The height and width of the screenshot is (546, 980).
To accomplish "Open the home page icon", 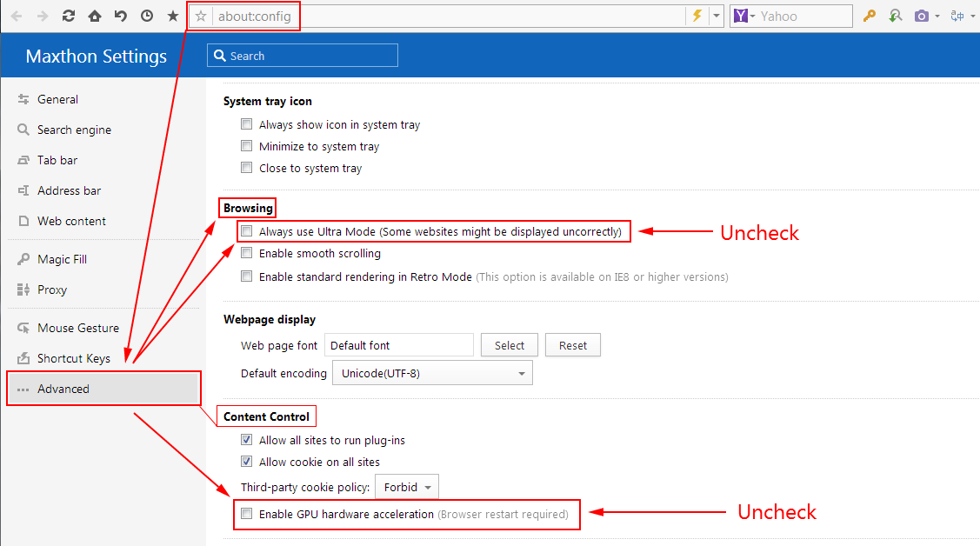I will (95, 16).
